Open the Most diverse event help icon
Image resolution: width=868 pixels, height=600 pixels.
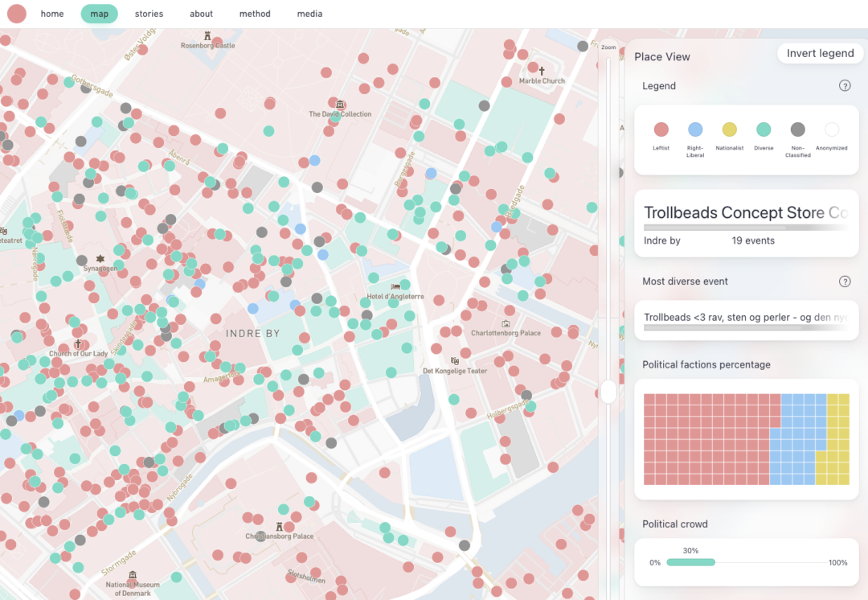coord(844,282)
